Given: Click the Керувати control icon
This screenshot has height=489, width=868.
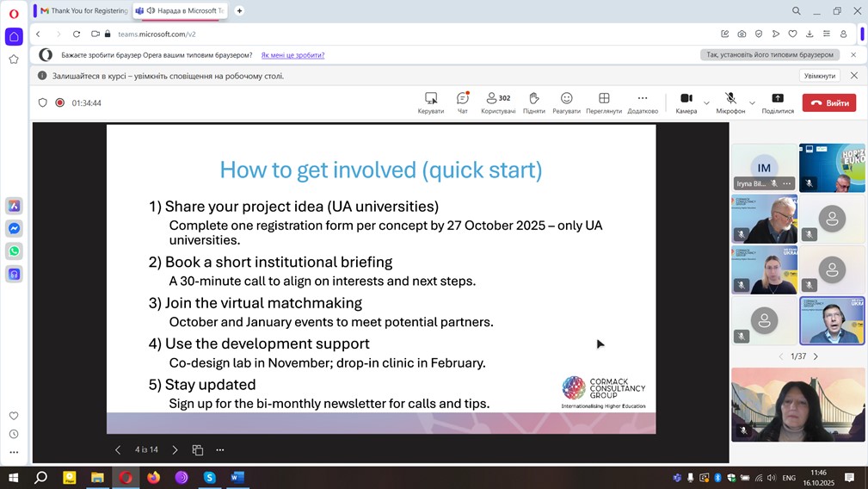Looking at the screenshot, I should pos(431,99).
